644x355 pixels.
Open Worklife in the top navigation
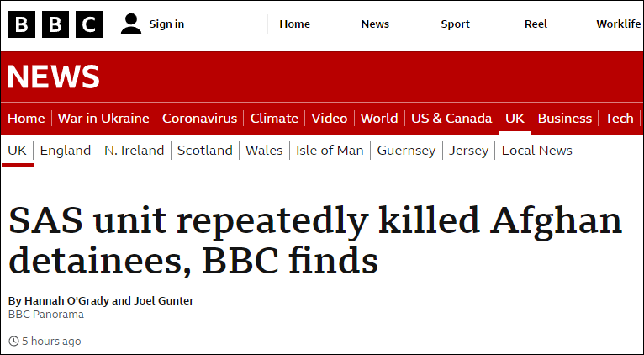619,24
